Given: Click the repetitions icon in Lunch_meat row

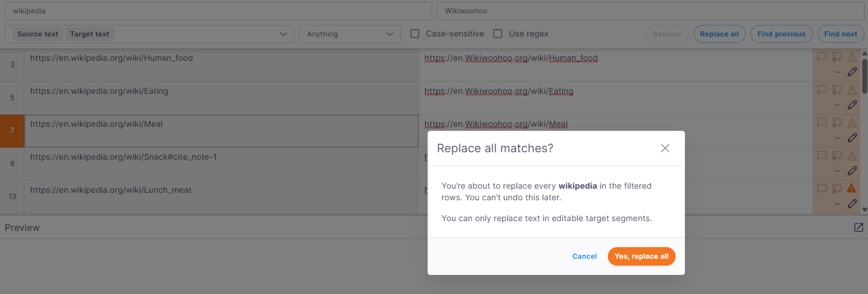Looking at the screenshot, I should click(x=837, y=189).
